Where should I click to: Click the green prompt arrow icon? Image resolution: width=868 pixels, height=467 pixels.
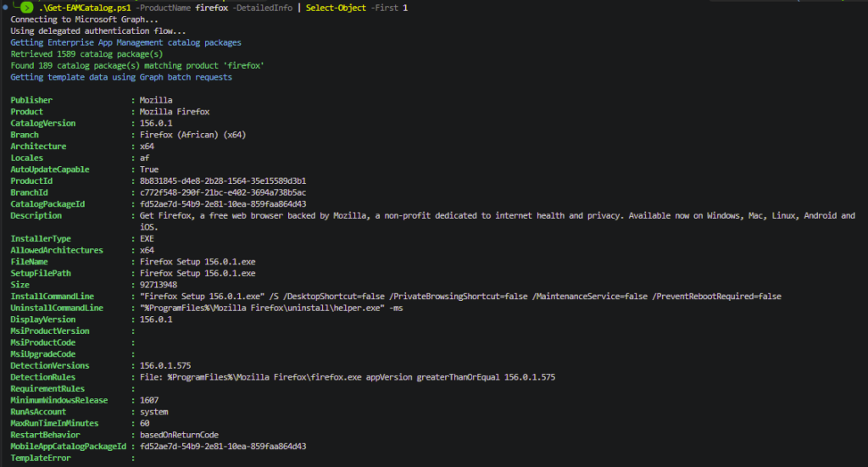click(26, 7)
